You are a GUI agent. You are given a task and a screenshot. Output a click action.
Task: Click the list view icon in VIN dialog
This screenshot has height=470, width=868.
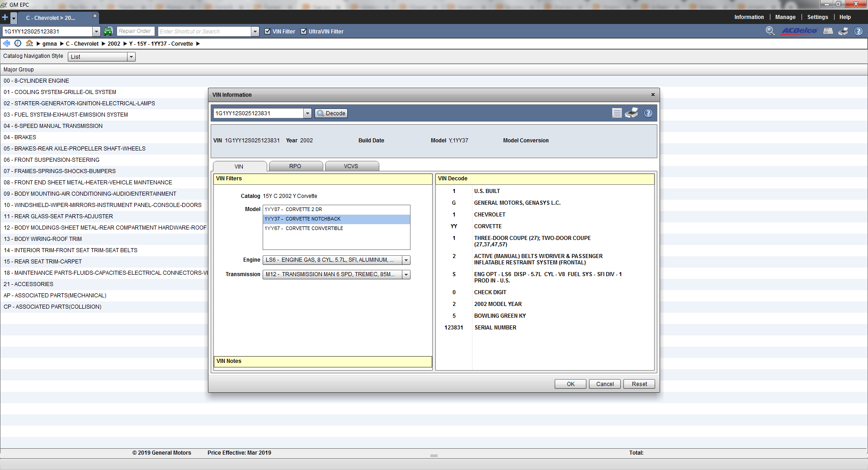[x=617, y=113]
